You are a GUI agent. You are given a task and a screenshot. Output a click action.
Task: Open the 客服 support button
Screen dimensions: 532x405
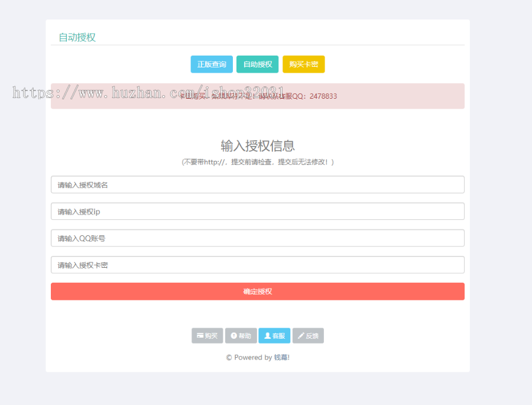(274, 335)
